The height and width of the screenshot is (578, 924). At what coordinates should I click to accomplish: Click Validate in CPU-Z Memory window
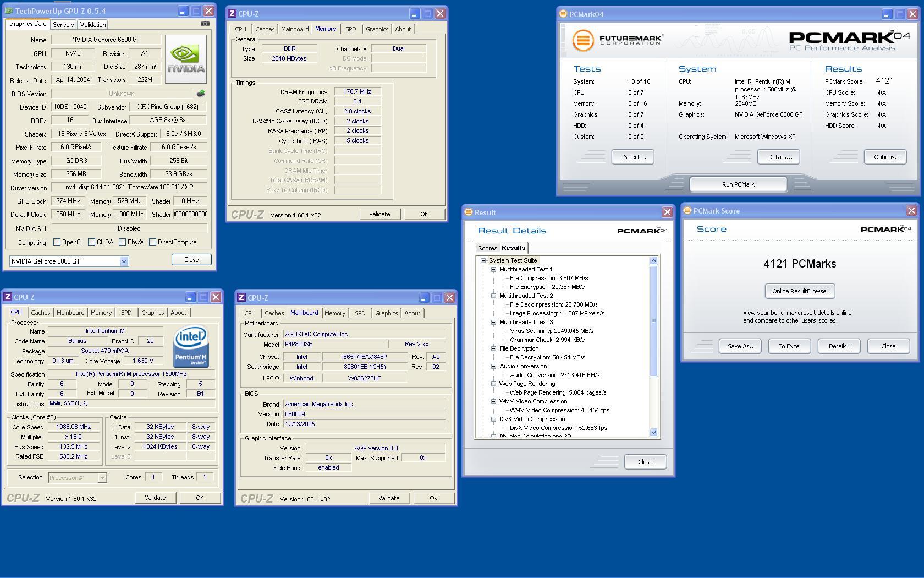(380, 214)
